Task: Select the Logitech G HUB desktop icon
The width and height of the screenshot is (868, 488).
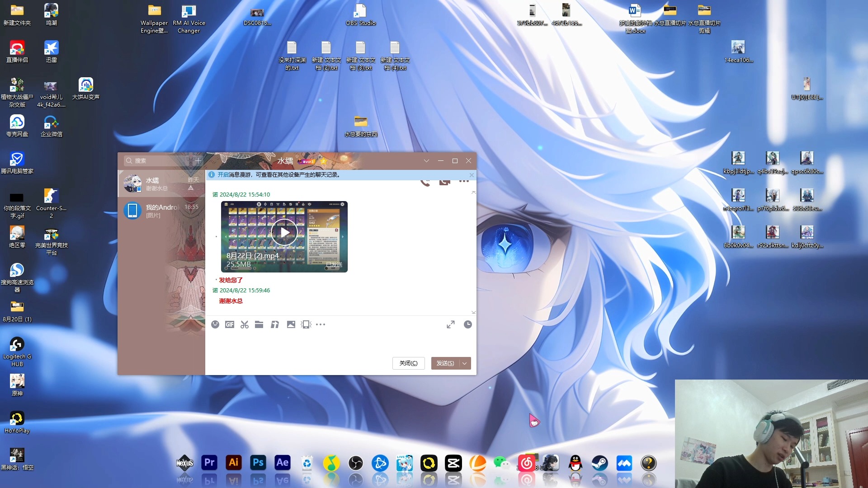Action: tap(17, 352)
